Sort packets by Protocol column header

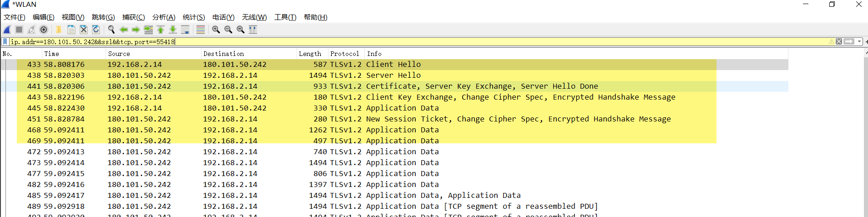pyautogui.click(x=344, y=54)
